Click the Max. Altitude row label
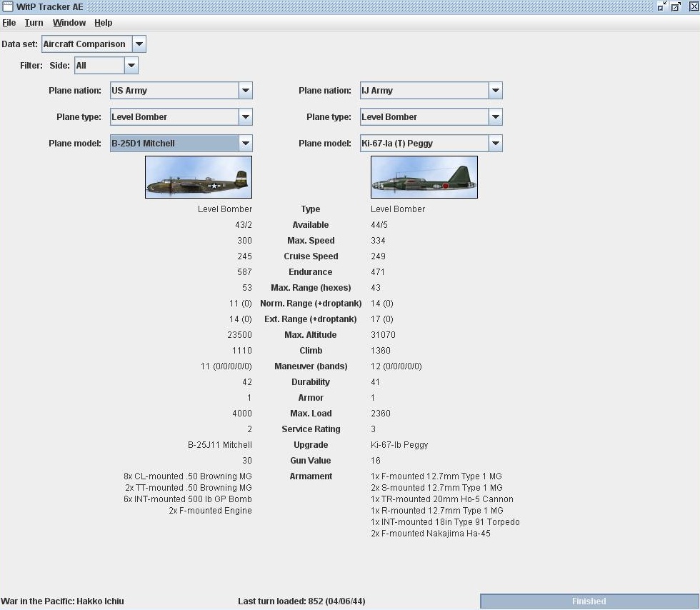This screenshot has width=700, height=610. 311,335
